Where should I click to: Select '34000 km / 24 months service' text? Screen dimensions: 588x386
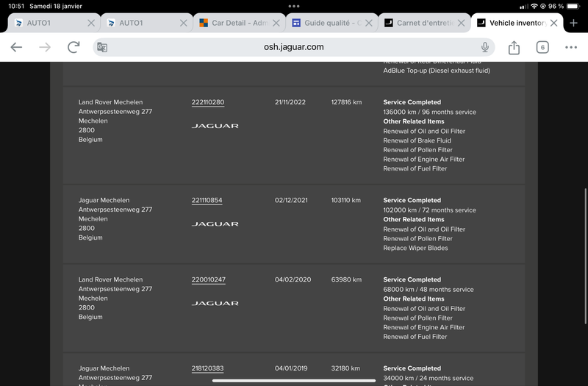coord(428,378)
